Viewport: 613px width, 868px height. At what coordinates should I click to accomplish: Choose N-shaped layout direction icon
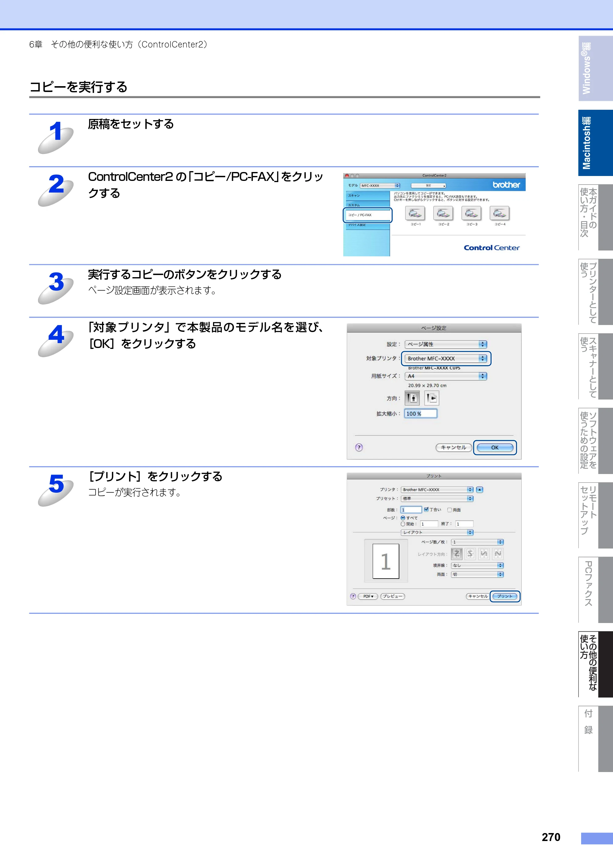498,553
